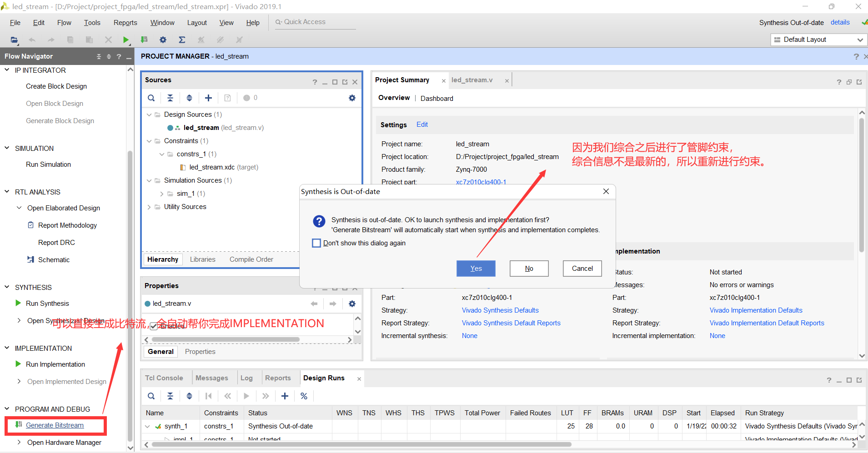Click the details link for synthesis status

[x=840, y=22]
